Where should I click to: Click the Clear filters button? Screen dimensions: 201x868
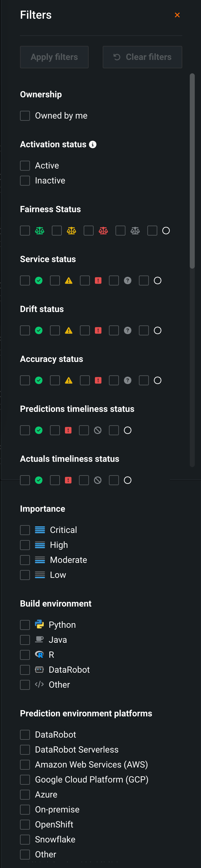tap(142, 57)
